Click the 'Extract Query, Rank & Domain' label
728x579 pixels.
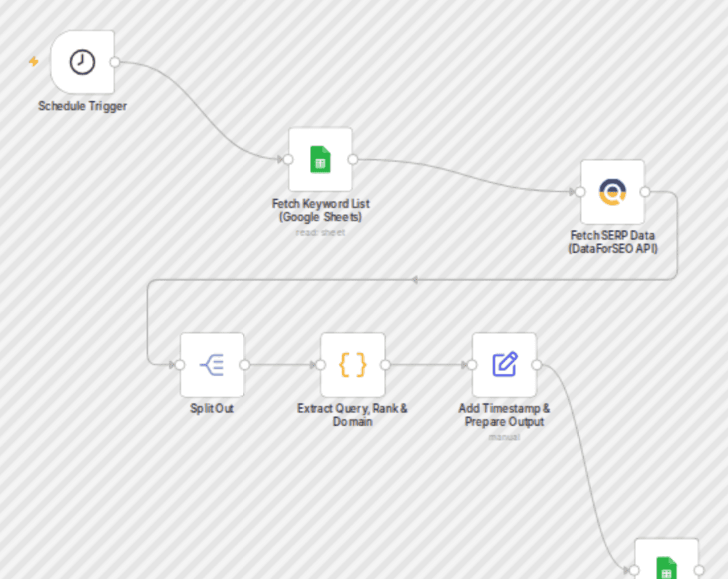352,415
